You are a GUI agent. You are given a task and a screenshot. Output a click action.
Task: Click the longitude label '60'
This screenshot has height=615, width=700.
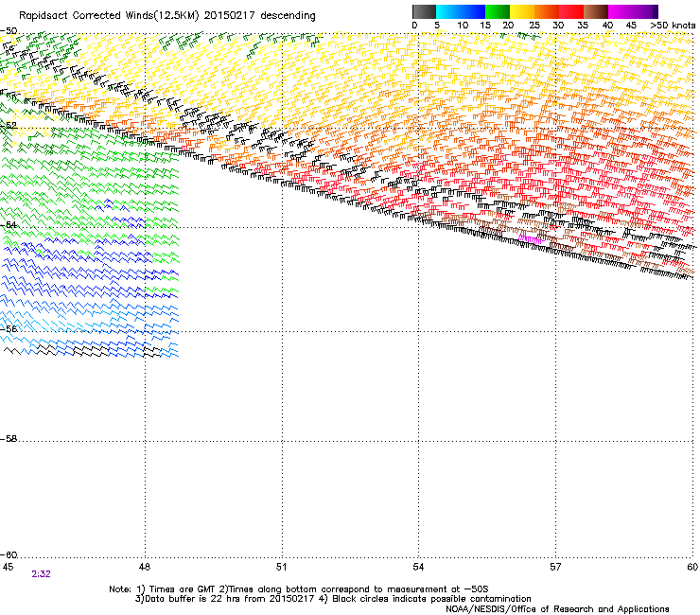(x=692, y=567)
